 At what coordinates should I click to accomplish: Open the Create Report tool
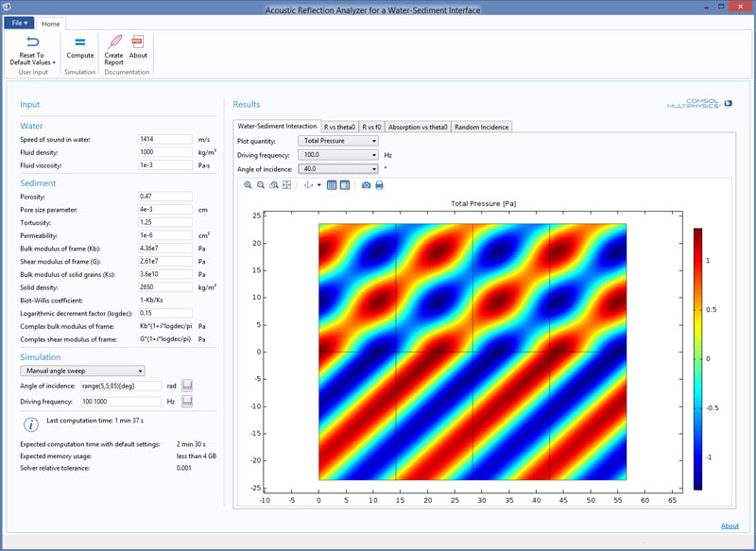113,46
